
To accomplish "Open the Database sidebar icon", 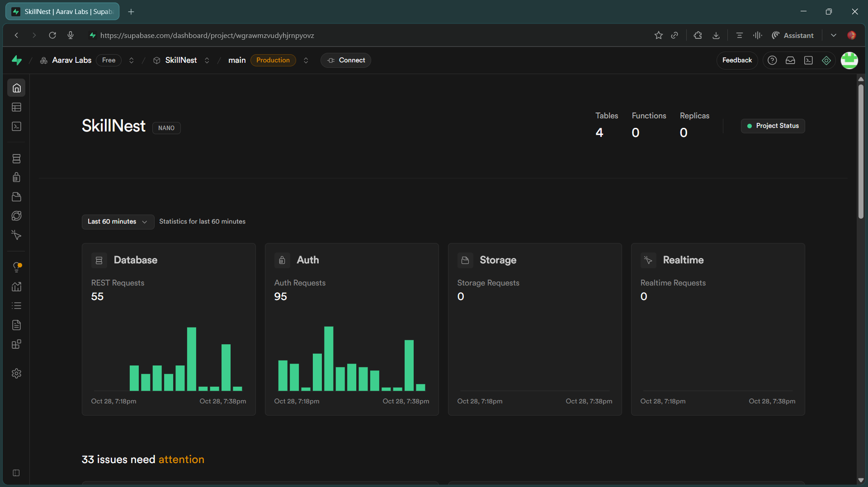I will (x=17, y=159).
